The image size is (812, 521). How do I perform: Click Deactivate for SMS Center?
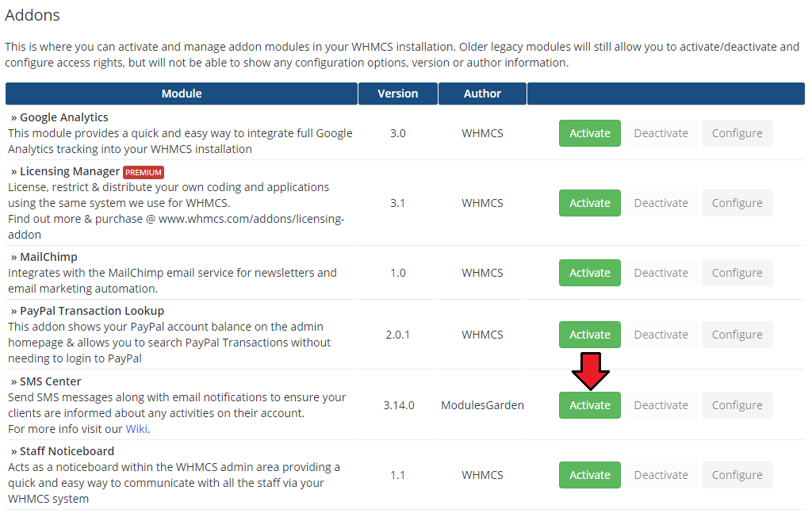click(661, 405)
